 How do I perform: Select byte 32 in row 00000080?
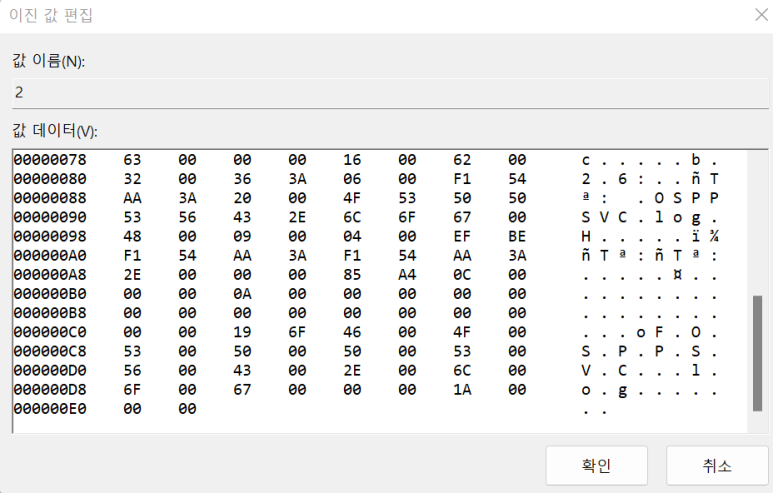pyautogui.click(x=132, y=179)
